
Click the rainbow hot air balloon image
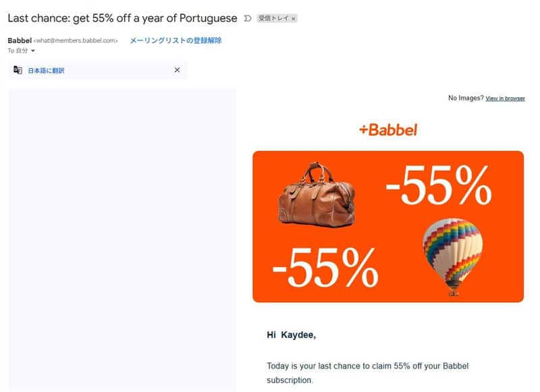point(452,257)
